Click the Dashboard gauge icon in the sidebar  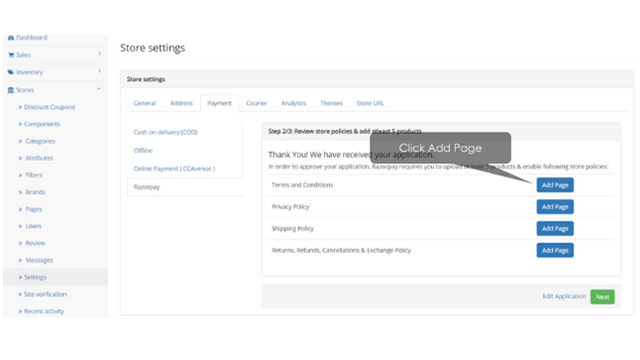click(x=11, y=38)
